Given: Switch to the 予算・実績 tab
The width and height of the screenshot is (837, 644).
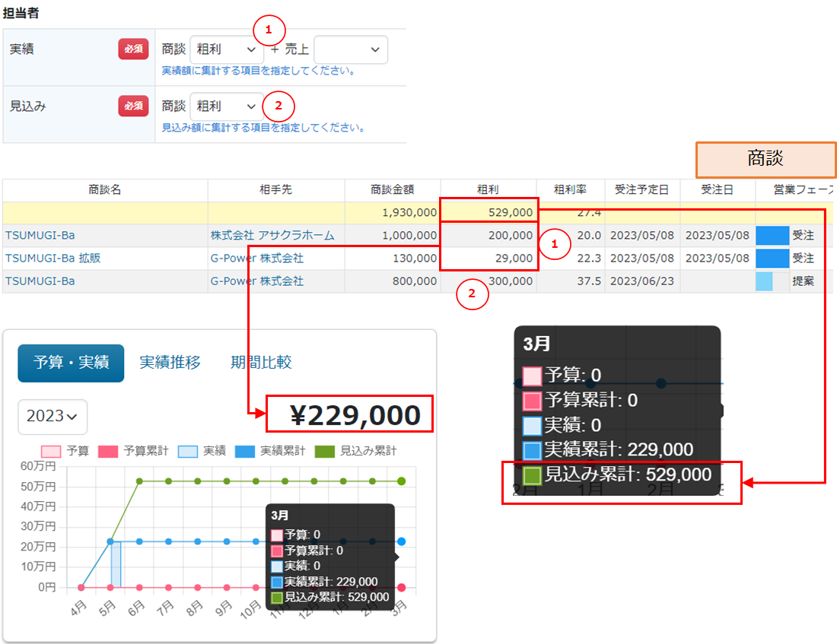Looking at the screenshot, I should point(71,363).
